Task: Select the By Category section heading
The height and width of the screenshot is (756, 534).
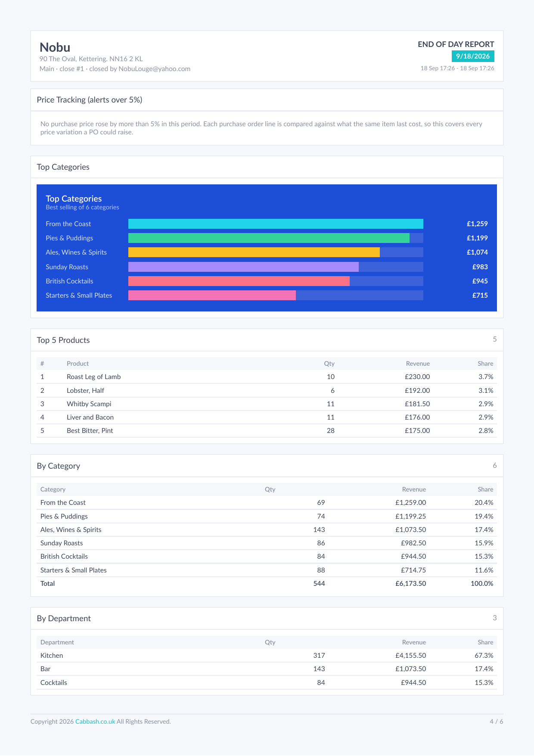Action: [x=59, y=466]
